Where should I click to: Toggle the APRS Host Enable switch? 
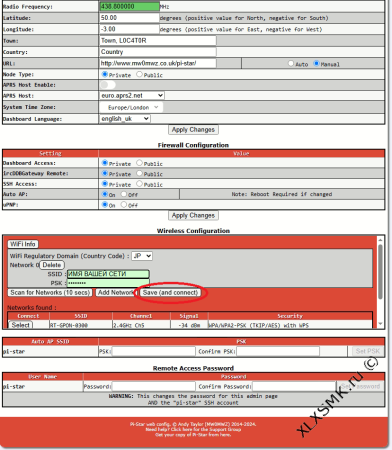(x=107, y=85)
